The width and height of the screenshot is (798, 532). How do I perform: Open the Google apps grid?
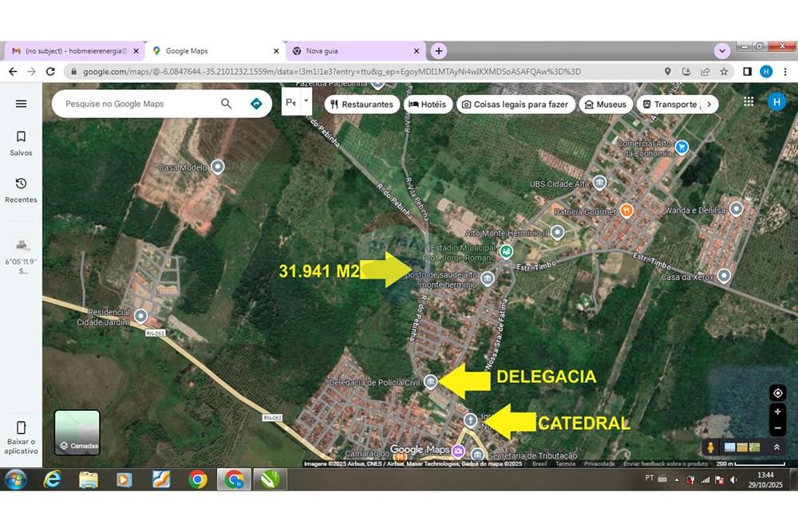pyautogui.click(x=749, y=101)
